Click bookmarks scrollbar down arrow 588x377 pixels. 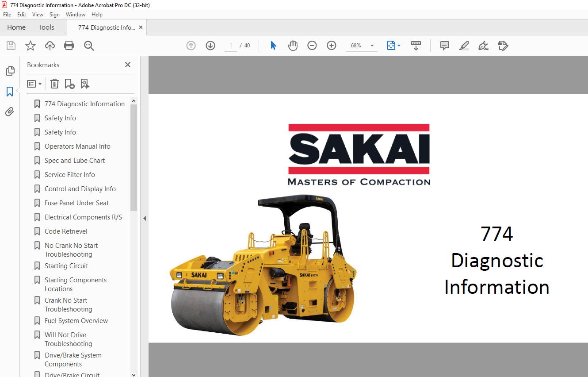[x=134, y=374]
